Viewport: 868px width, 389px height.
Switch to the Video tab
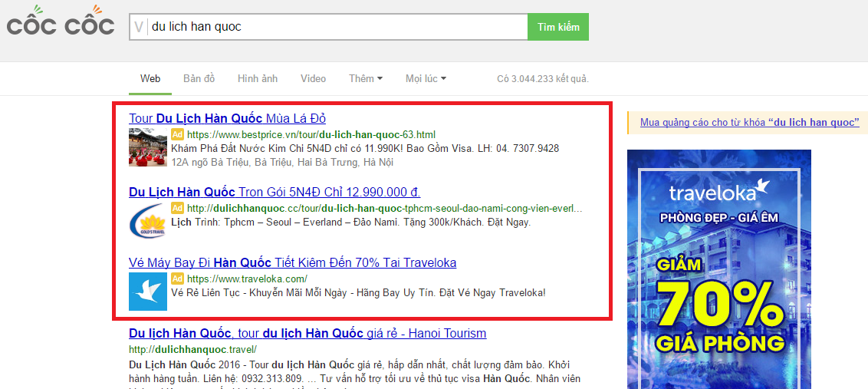(x=314, y=79)
